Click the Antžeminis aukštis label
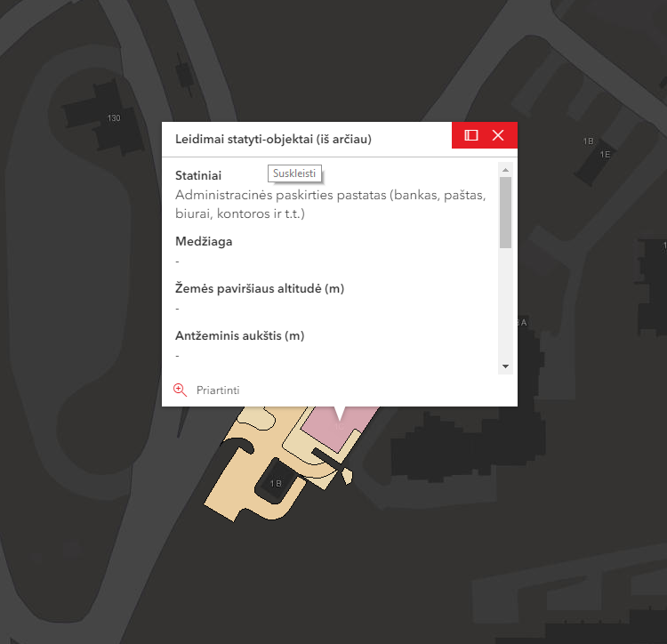Image resolution: width=667 pixels, height=644 pixels. [x=239, y=336]
